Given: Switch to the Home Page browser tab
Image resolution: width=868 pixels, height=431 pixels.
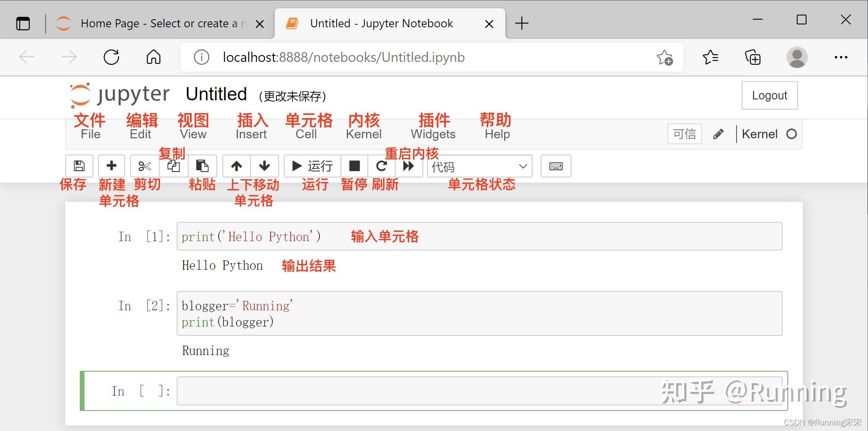Looking at the screenshot, I should click(158, 23).
